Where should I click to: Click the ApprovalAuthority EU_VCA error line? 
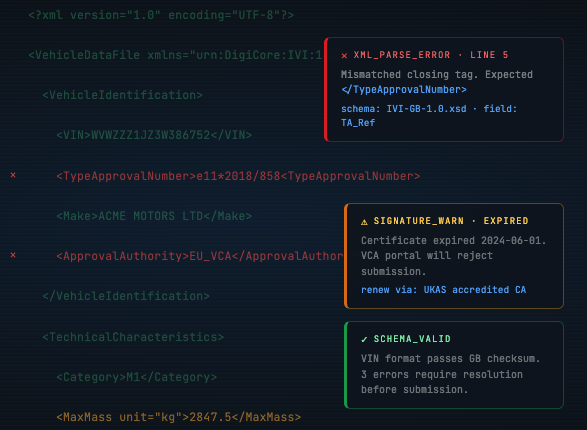click(x=200, y=256)
